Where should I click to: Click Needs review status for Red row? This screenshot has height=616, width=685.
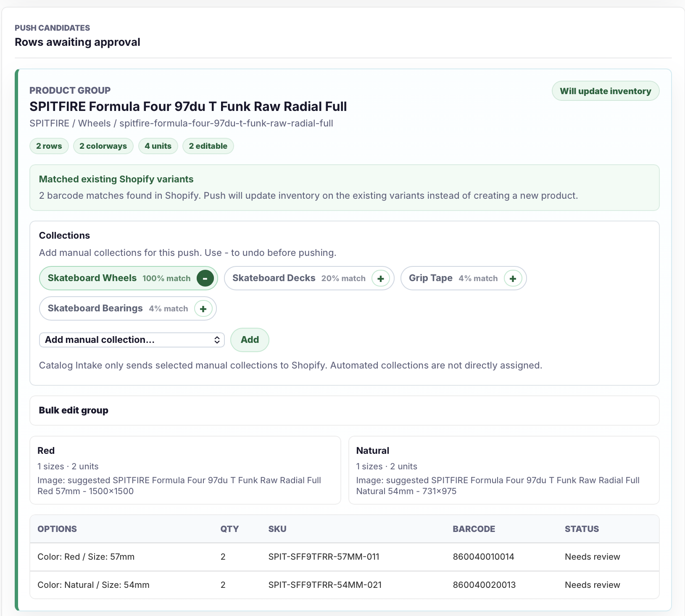(593, 557)
